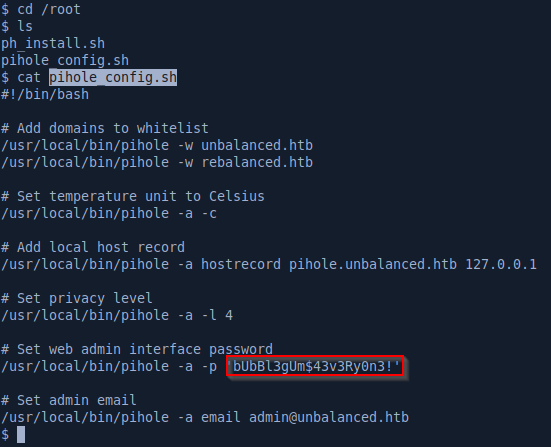Click the pihole -a -l 4 command
This screenshot has width=551, height=447.
click(x=117, y=315)
